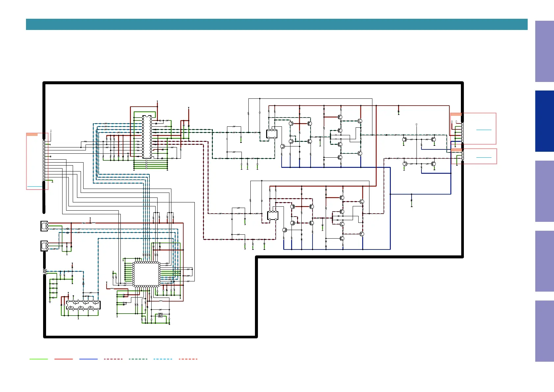Screen dimensions: 554x392
Task: Open the topmost purple side tab
Action: (x=544, y=51)
